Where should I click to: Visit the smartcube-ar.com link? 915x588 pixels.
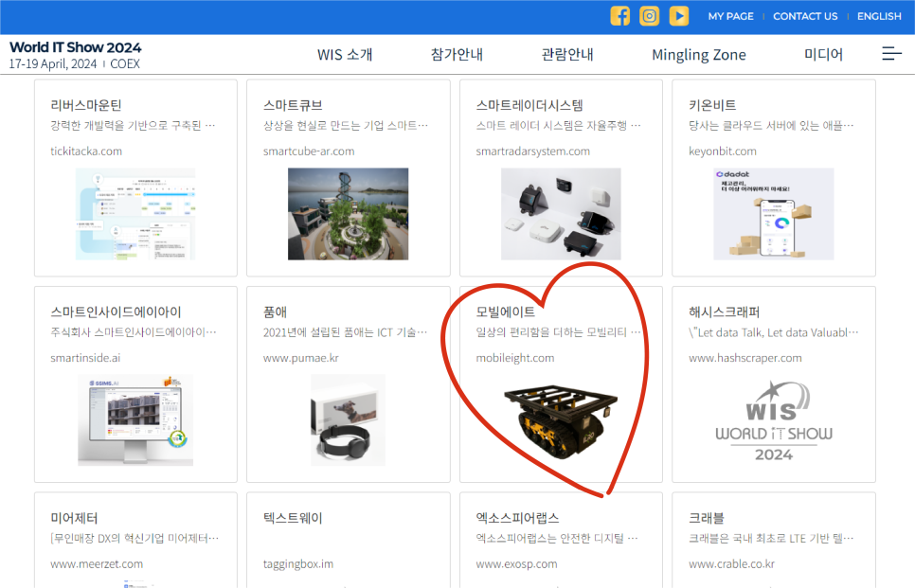coord(309,151)
